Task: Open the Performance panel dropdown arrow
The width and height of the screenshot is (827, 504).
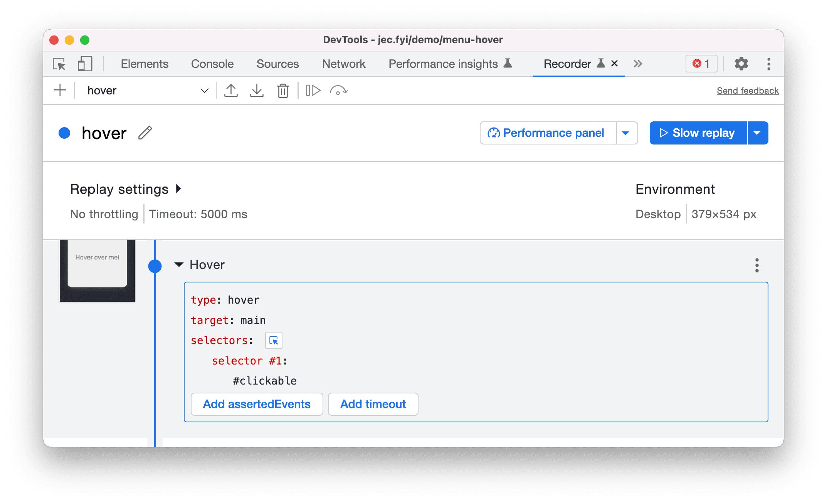Action: pos(627,132)
